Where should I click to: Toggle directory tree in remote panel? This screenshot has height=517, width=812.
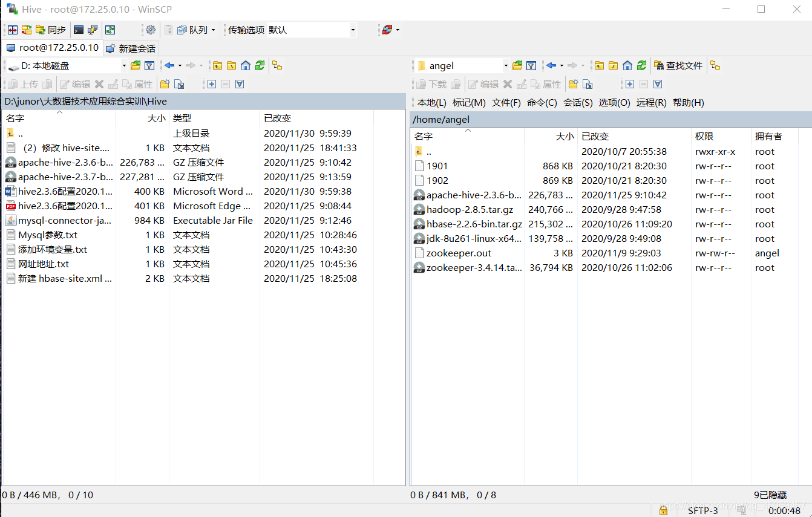coord(715,65)
